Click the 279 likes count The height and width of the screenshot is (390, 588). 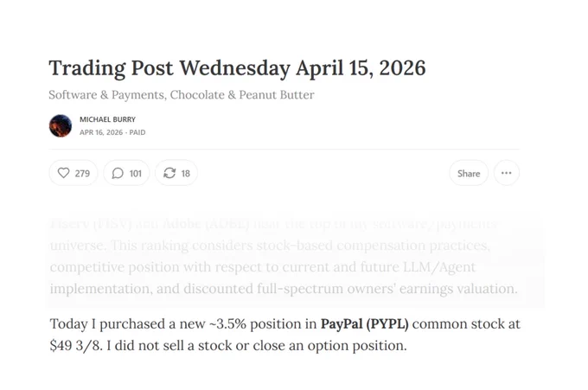click(x=82, y=173)
